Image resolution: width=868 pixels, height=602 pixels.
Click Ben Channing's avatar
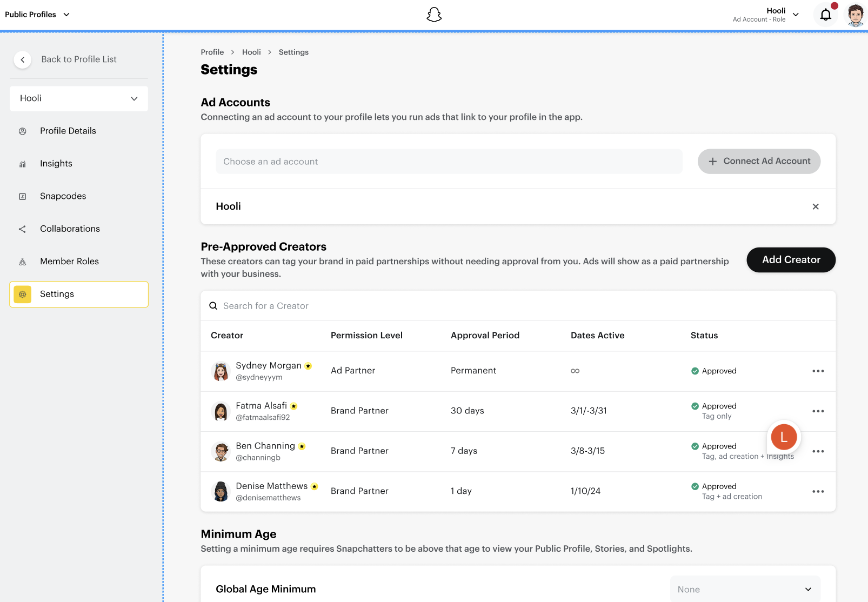[221, 451]
